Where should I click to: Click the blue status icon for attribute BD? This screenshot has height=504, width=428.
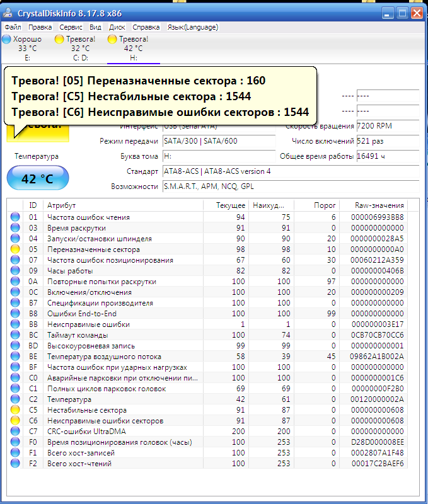(15, 345)
